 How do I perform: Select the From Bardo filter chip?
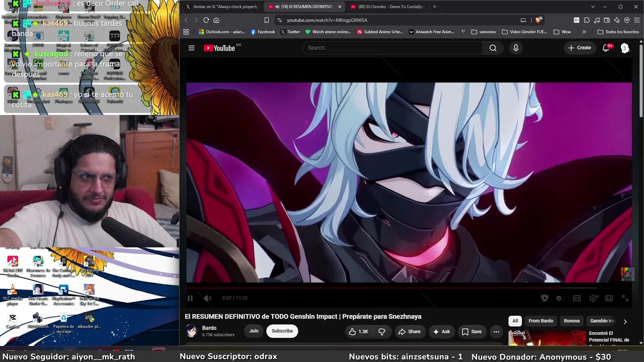541,321
